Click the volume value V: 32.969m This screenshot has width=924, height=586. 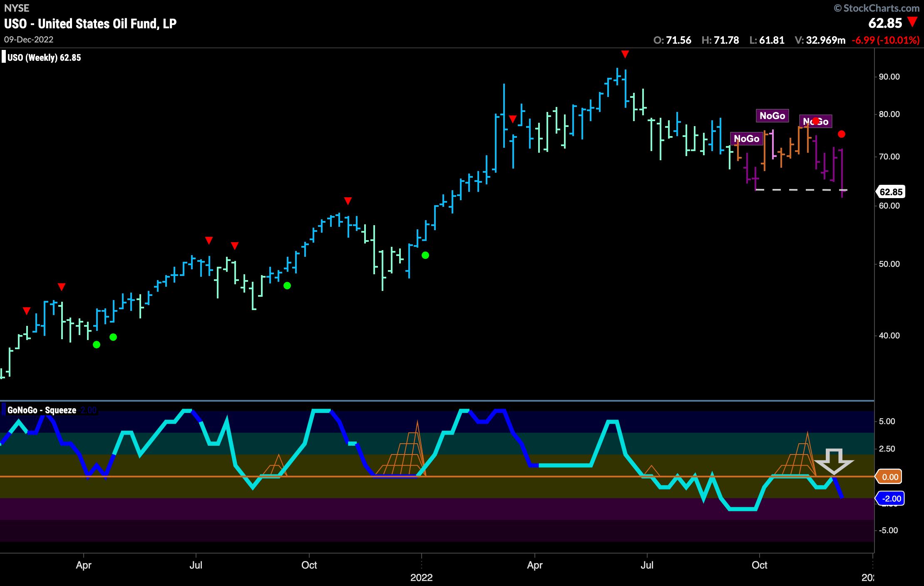click(x=820, y=40)
